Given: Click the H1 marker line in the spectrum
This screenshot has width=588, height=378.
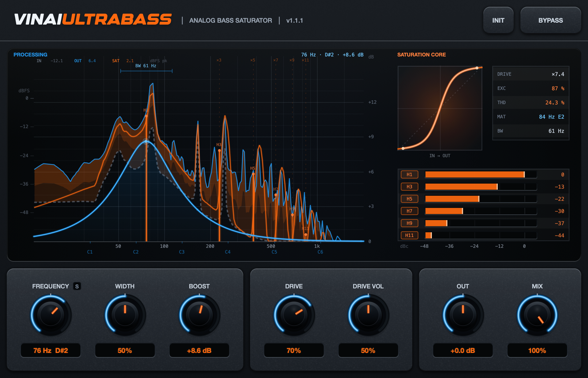Looking at the screenshot, I should pos(146,179).
